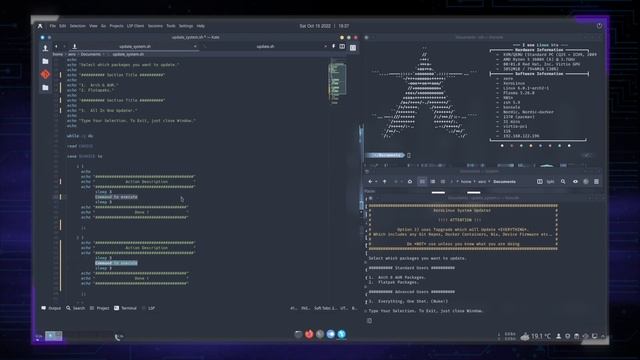Click Kate code minimap
640x360 pixels.
(x=337, y=82)
